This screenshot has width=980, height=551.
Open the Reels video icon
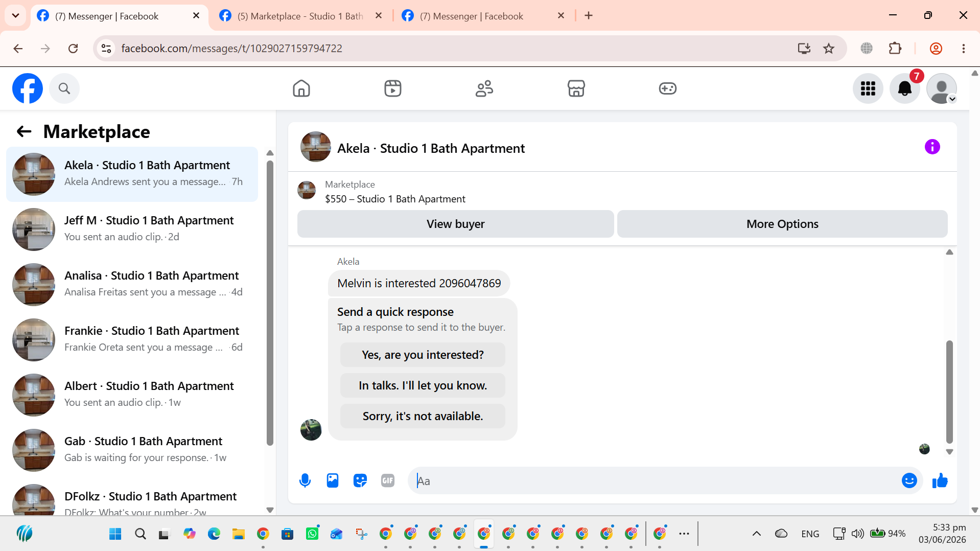tap(393, 88)
